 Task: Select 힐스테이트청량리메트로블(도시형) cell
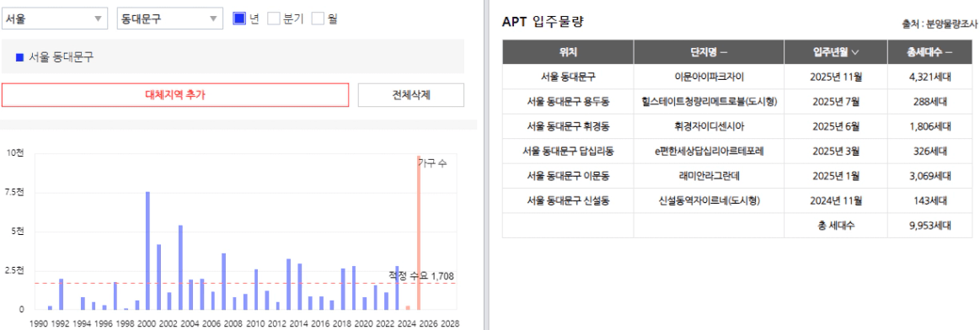tap(709, 102)
